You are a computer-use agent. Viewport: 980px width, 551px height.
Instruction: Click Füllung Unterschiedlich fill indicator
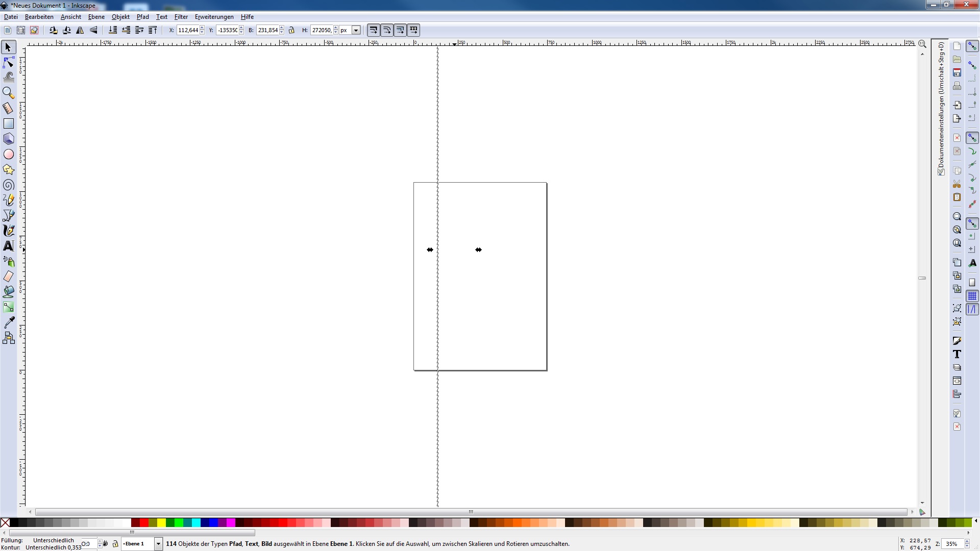(x=53, y=540)
